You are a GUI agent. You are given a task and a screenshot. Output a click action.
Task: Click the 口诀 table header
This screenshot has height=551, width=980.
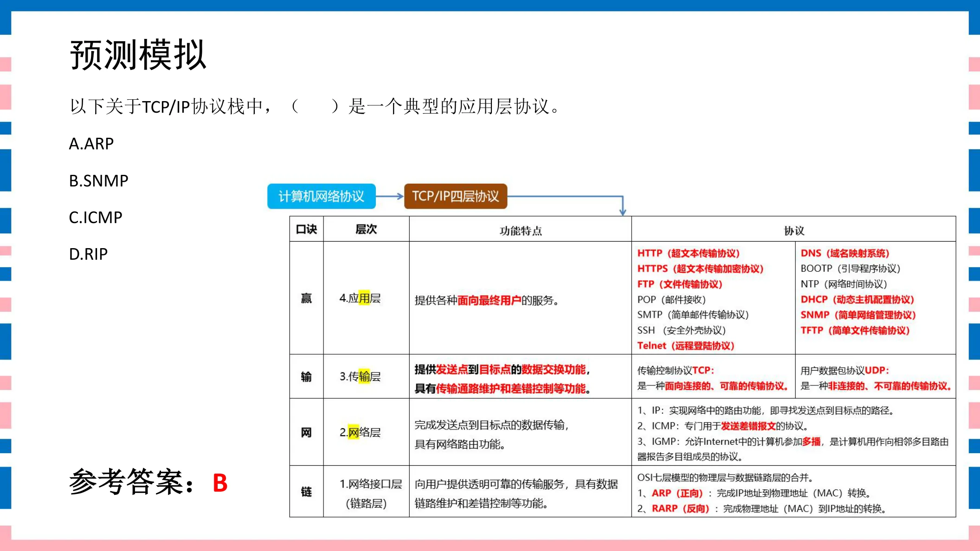[306, 229]
